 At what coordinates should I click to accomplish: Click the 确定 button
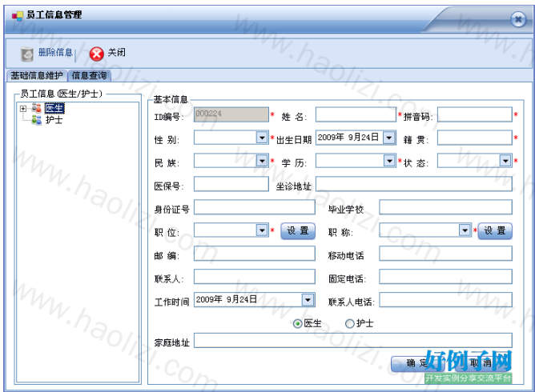(417, 364)
